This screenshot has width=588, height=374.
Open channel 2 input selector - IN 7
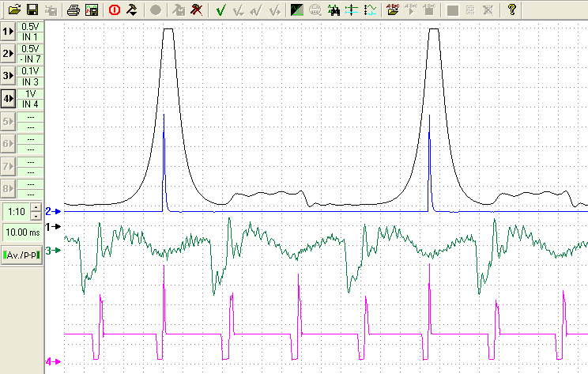point(30,59)
